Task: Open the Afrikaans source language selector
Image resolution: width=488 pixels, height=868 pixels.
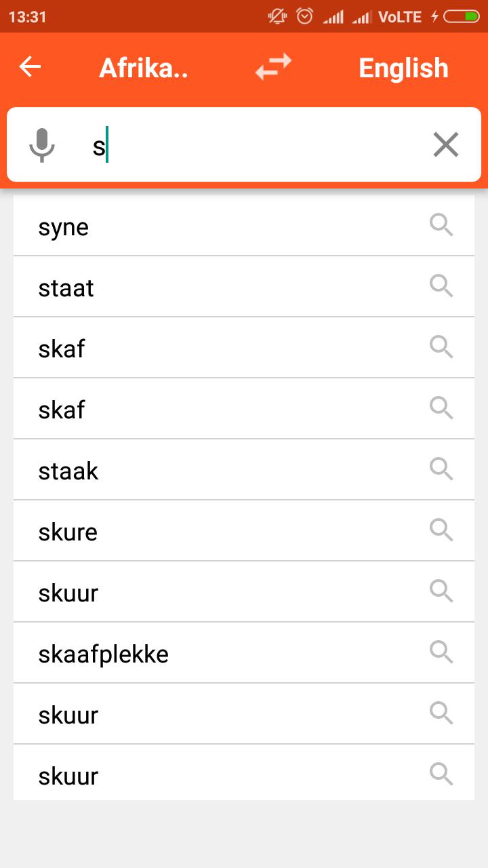Action: pyautogui.click(x=144, y=68)
